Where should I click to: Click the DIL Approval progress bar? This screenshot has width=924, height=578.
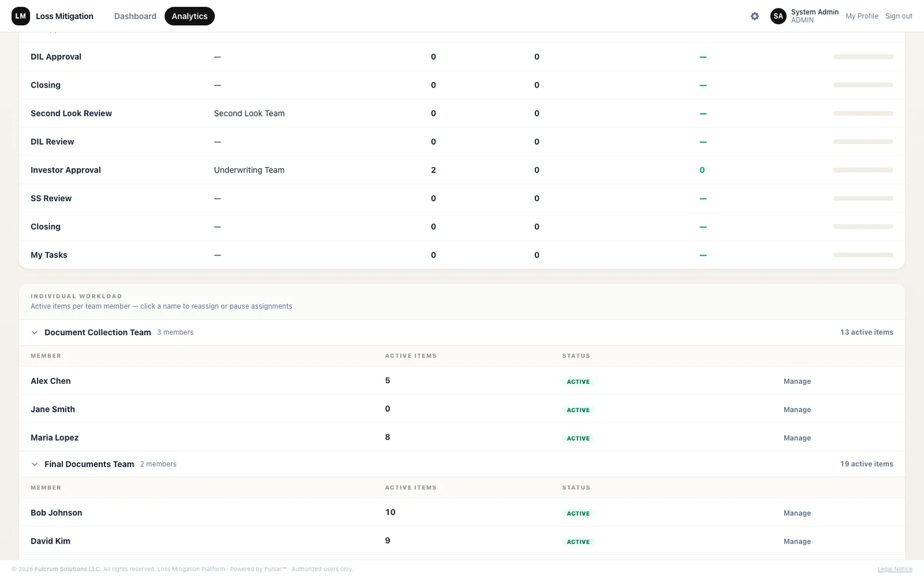863,57
